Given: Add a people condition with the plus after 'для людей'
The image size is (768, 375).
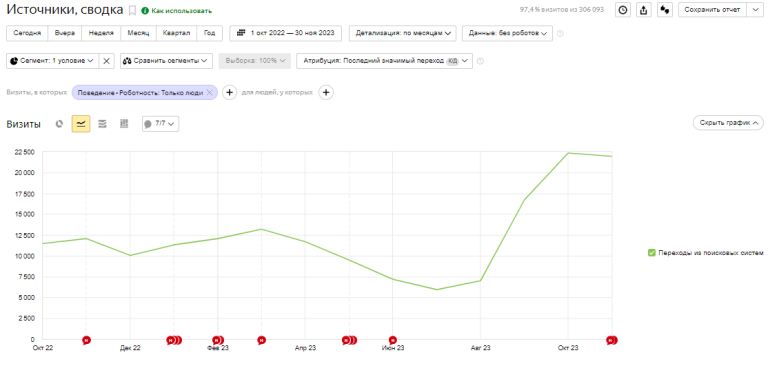Looking at the screenshot, I should [326, 93].
